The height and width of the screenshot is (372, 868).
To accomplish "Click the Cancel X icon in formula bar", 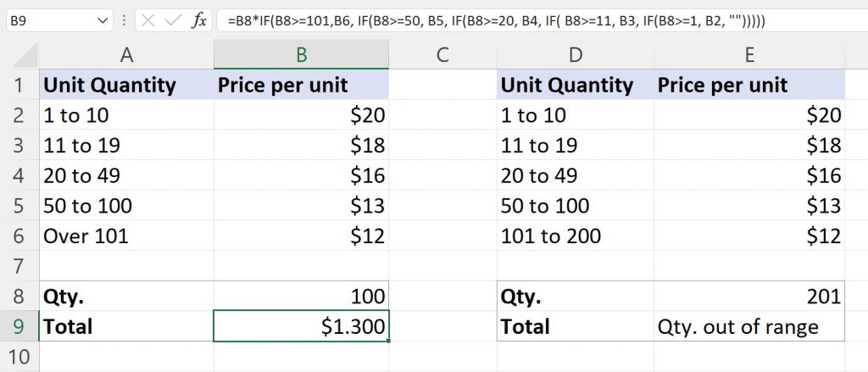I will pyautogui.click(x=147, y=20).
